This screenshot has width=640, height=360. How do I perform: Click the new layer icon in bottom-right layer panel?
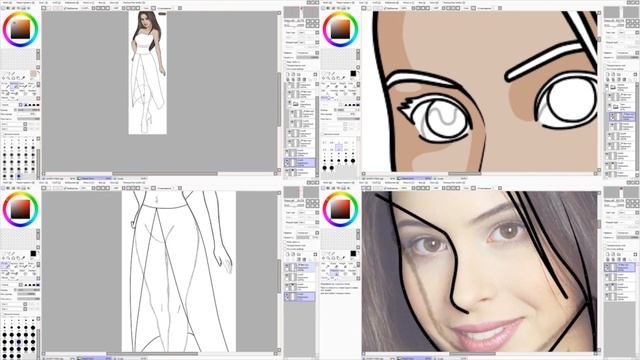coord(607,255)
